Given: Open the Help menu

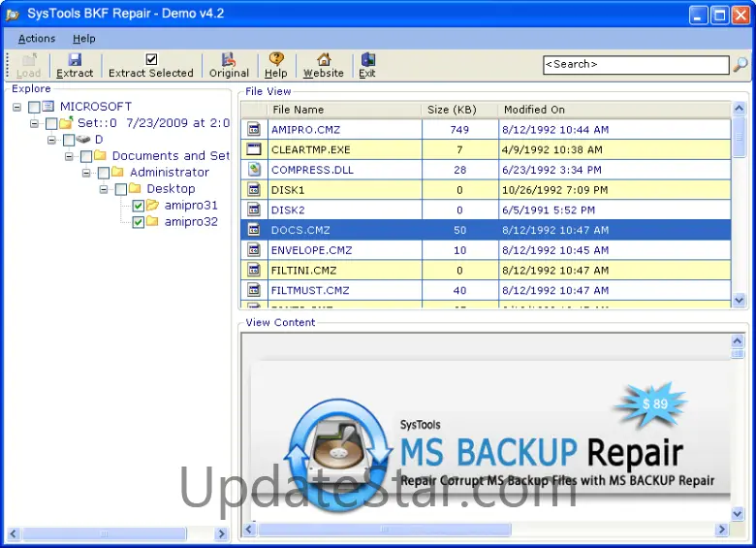Looking at the screenshot, I should point(84,39).
